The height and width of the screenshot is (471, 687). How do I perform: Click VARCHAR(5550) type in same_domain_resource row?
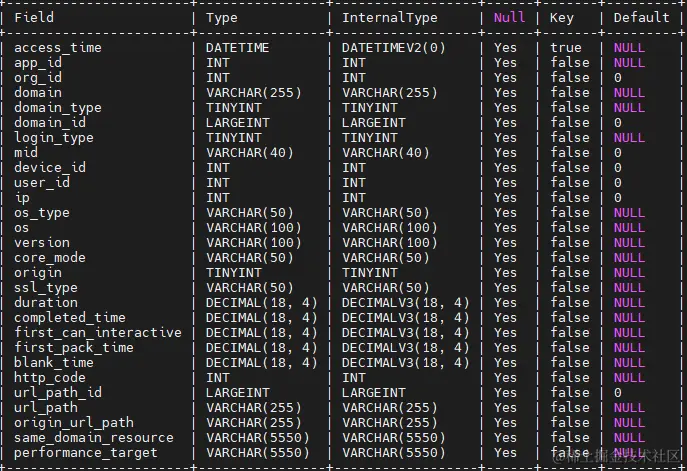point(258,437)
